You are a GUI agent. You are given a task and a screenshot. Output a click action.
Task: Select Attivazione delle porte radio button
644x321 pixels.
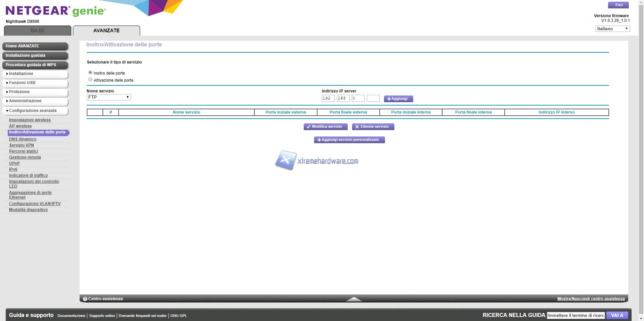point(90,80)
